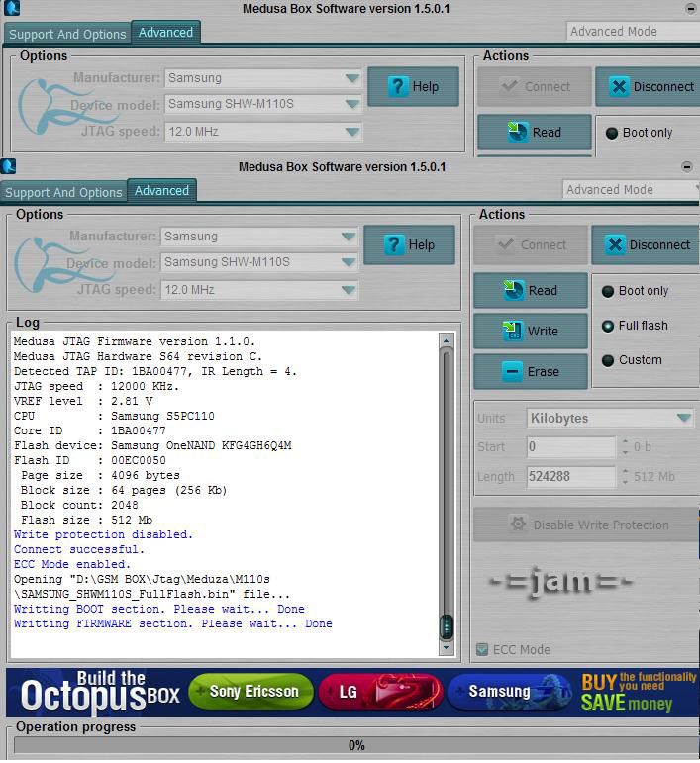The image size is (700, 763).
Task: Click the Samsung banner button
Action: tap(509, 692)
